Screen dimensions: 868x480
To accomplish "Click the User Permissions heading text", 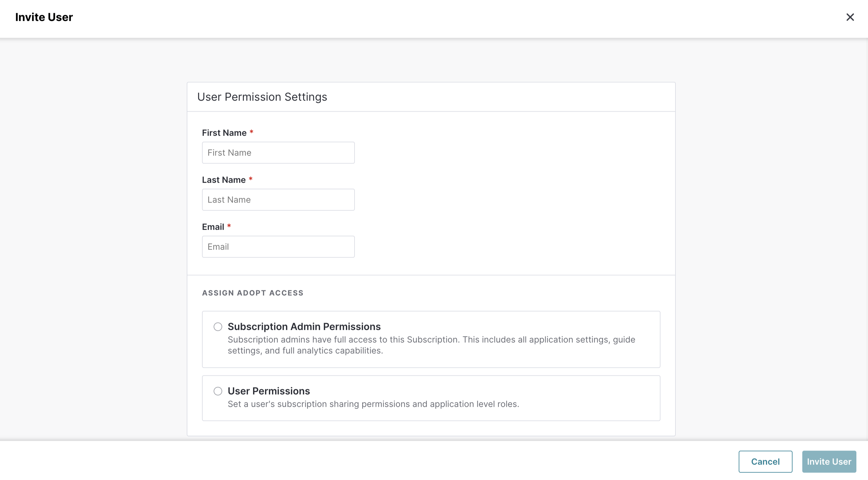I will tap(269, 391).
